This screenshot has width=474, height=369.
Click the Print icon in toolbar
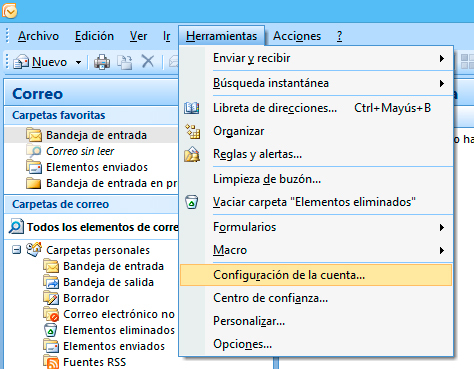tap(102, 62)
